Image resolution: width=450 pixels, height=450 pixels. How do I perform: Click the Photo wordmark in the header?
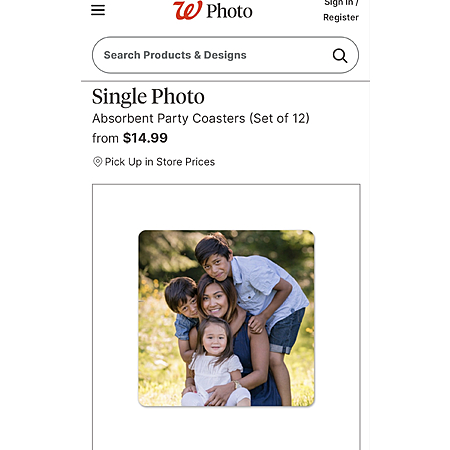229,11
